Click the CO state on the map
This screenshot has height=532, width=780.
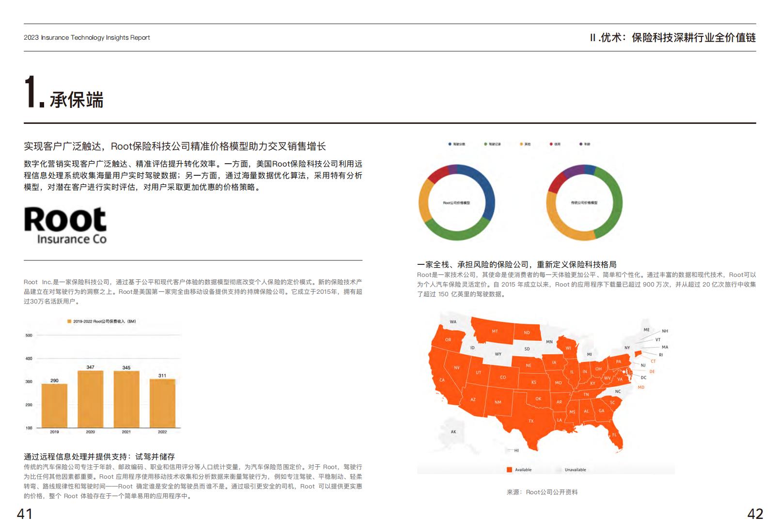(503, 377)
